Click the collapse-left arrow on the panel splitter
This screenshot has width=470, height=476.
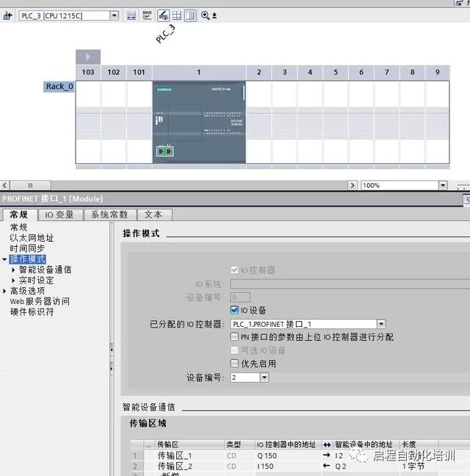tap(112, 350)
